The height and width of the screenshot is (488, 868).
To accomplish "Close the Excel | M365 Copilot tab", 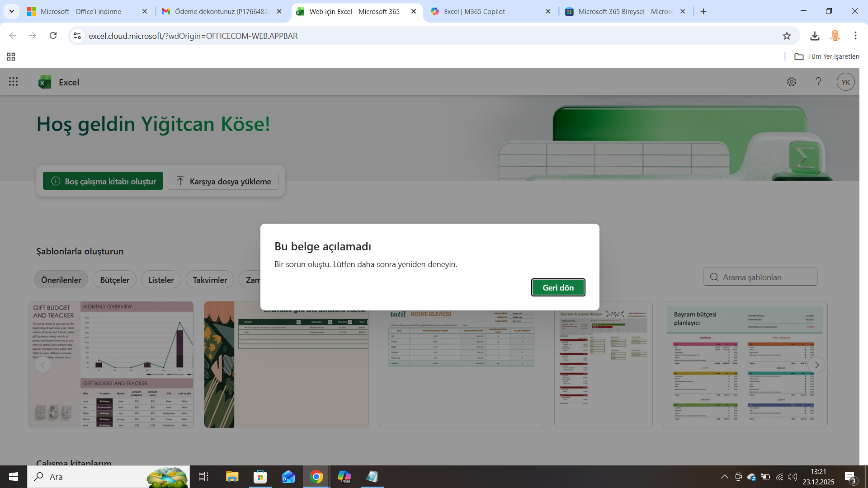I will click(548, 11).
